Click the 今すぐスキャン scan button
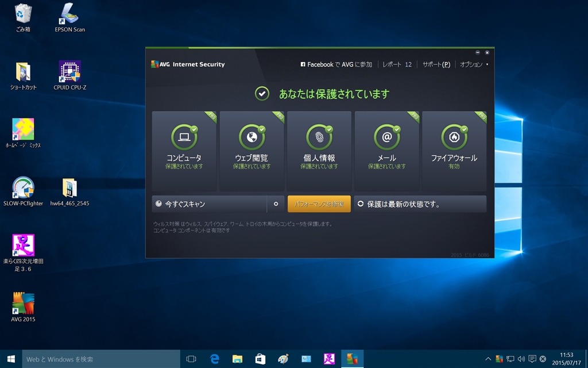Viewport: 588px width, 368px height. (x=209, y=204)
